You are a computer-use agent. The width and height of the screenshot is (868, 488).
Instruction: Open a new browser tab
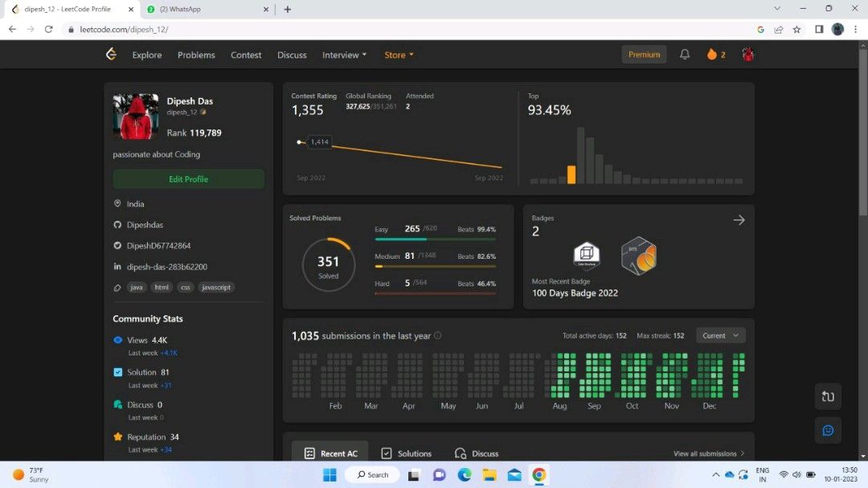pos(287,10)
